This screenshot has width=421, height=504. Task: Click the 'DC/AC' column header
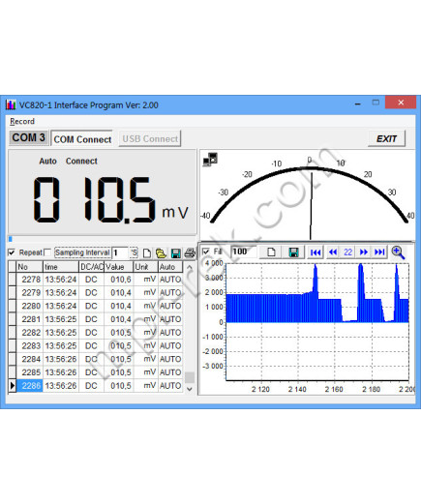coord(92,267)
